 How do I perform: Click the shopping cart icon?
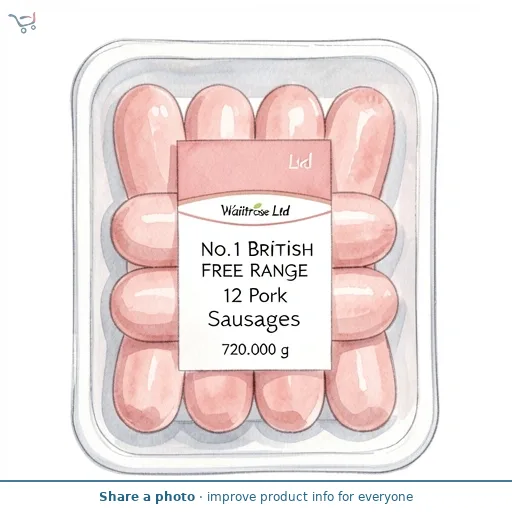click(x=22, y=22)
